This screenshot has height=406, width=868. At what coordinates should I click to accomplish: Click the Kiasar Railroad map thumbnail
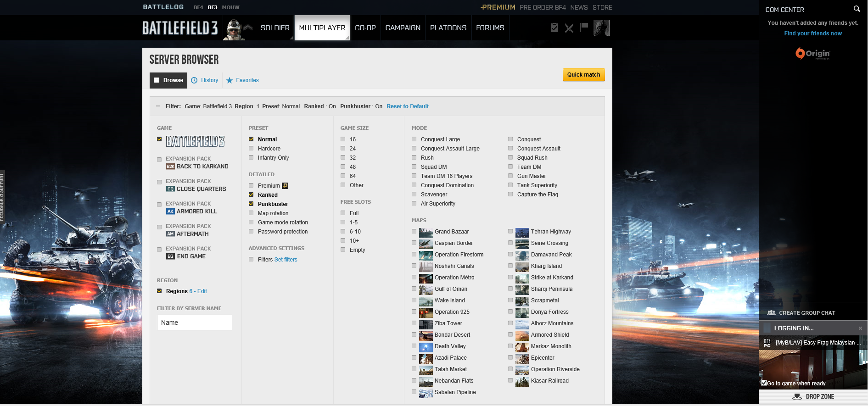pyautogui.click(x=522, y=381)
